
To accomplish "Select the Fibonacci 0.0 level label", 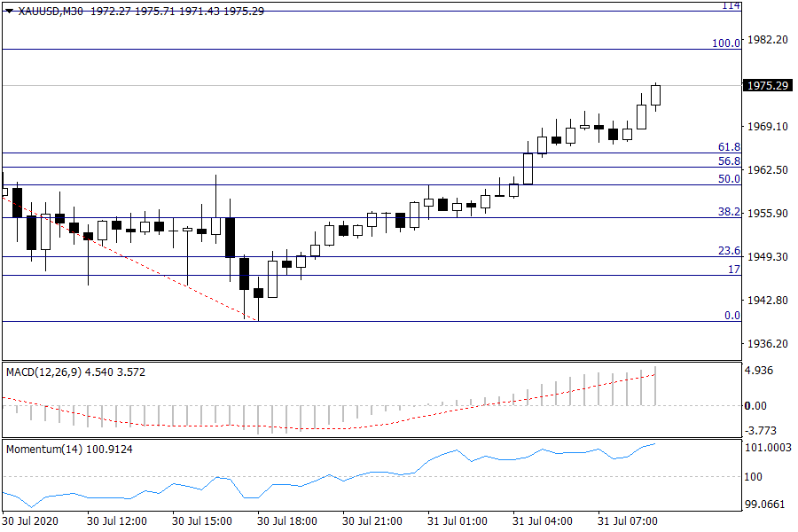I will [x=732, y=316].
